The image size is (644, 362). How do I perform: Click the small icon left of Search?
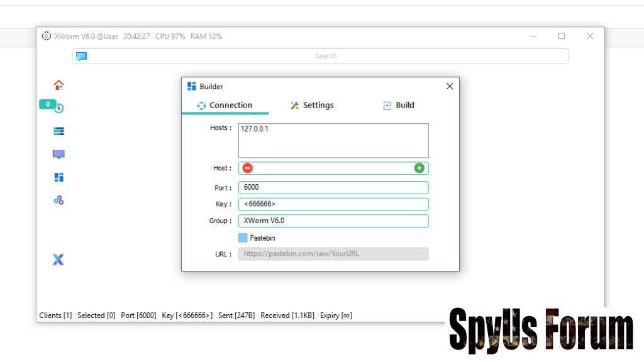(81, 56)
